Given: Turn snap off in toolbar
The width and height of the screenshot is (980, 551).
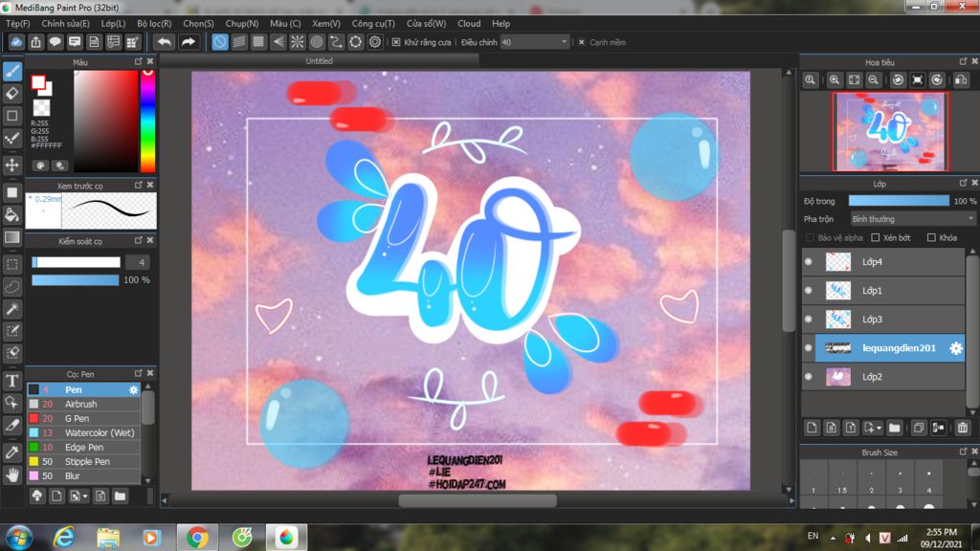Looking at the screenshot, I should coord(220,42).
